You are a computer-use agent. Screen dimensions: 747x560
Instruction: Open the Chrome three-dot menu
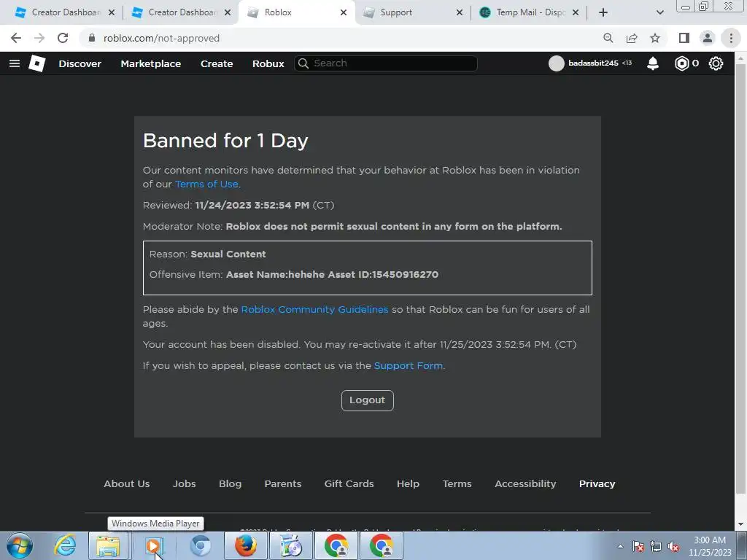click(731, 38)
